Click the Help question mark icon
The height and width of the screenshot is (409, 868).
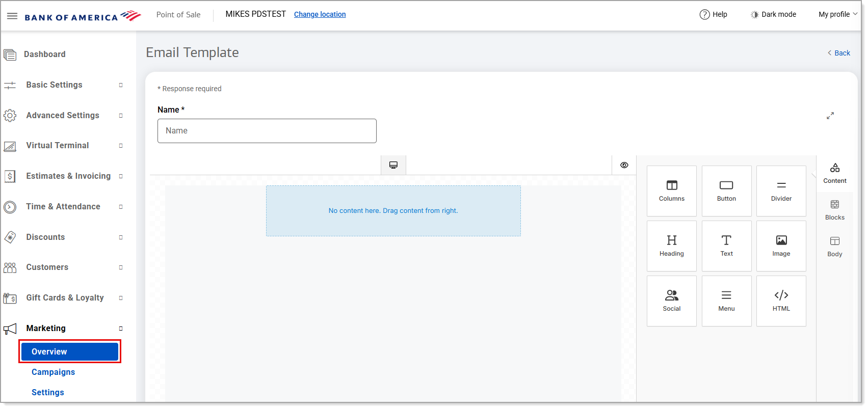[704, 14]
